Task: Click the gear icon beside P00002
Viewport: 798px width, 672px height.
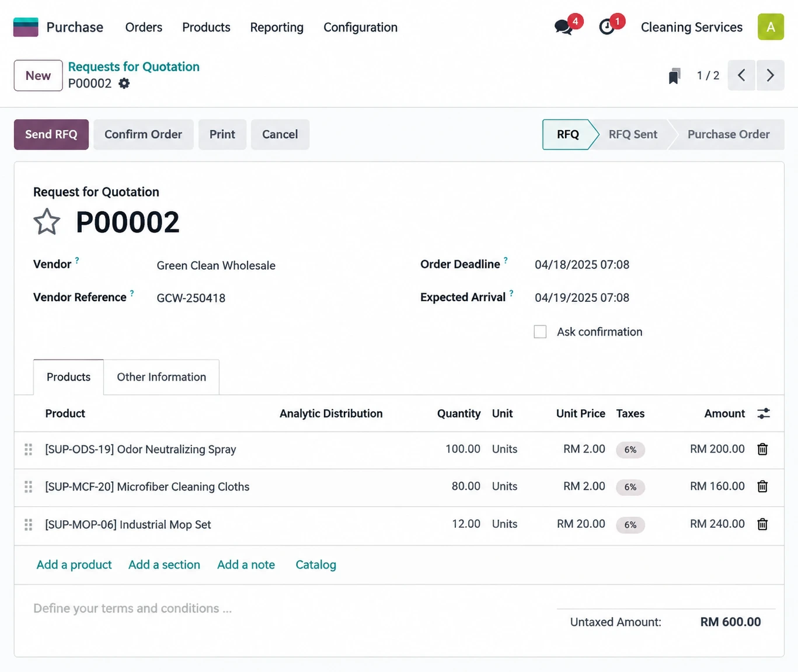Action: tap(124, 83)
